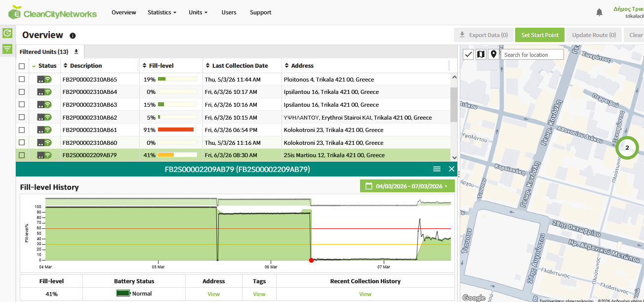Open the date range picker 04/03/2026 - 07/03/2026
The width and height of the screenshot is (644, 302).
407,186
